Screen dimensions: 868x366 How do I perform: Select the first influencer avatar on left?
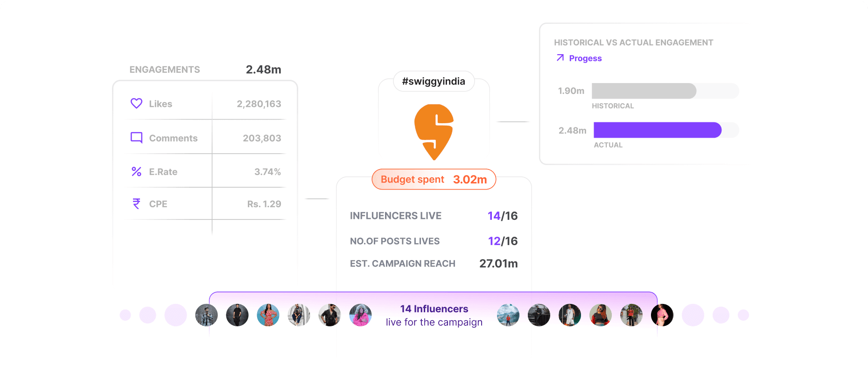[x=206, y=315]
